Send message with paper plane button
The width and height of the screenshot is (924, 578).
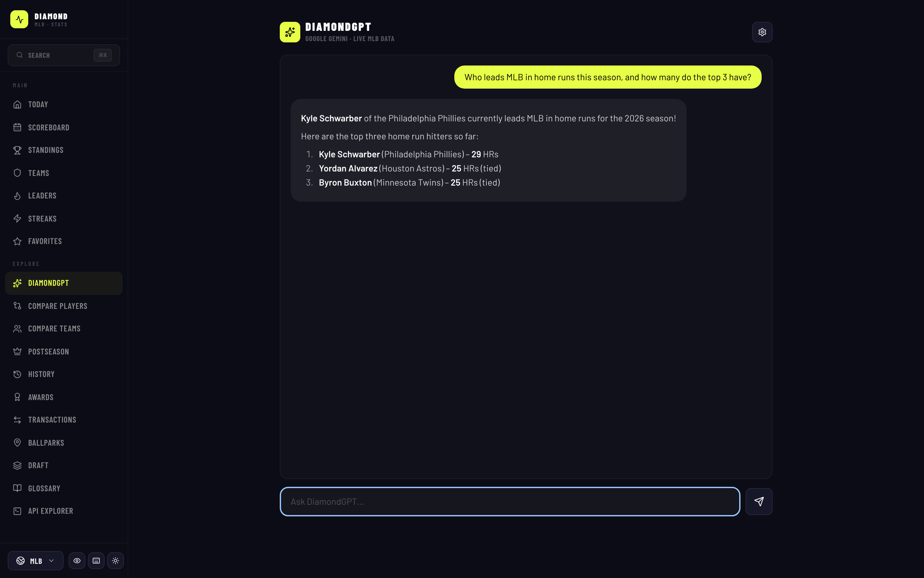coord(759,502)
